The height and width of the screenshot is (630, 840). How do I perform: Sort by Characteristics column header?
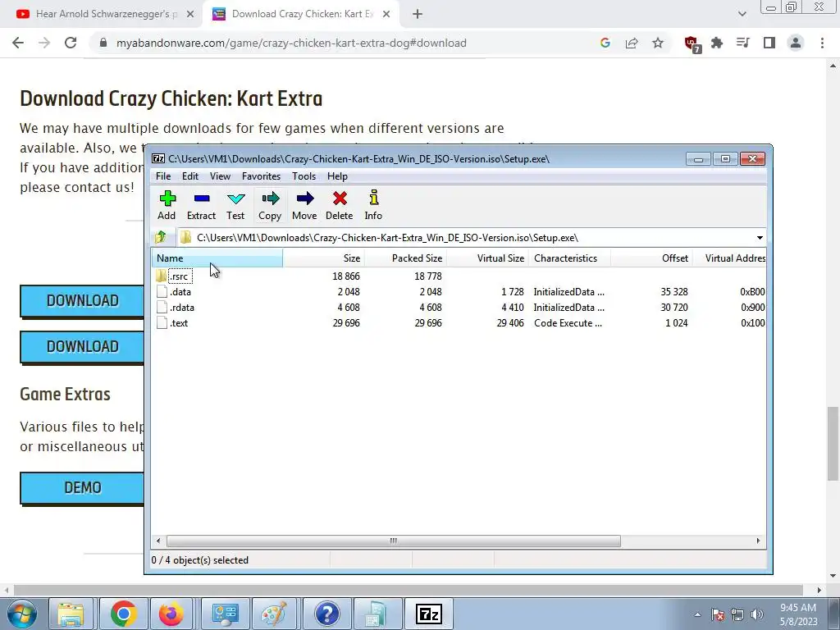(x=569, y=258)
